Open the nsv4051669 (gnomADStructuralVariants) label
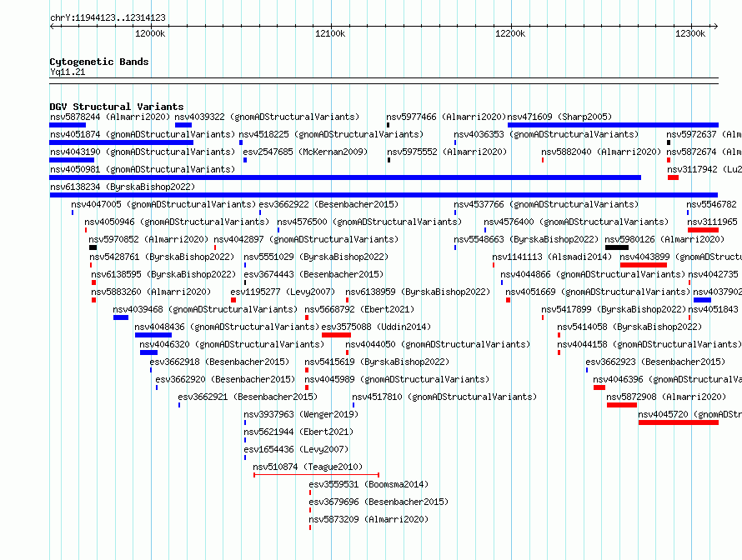 [x=598, y=292]
